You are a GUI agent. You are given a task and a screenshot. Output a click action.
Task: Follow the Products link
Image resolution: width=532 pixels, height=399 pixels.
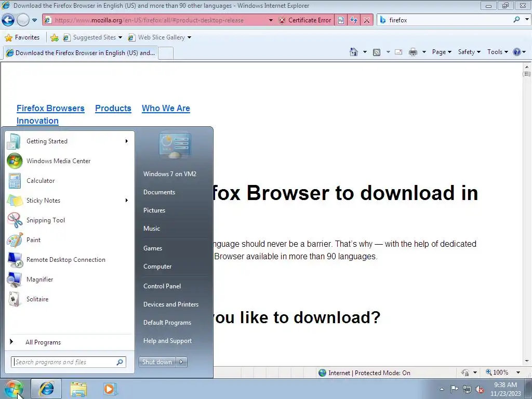pyautogui.click(x=113, y=108)
